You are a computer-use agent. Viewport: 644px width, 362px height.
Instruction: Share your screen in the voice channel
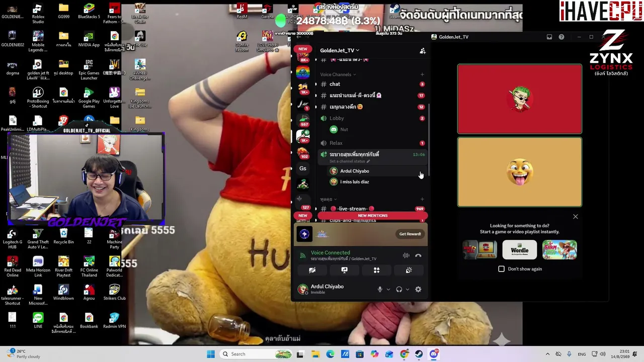[x=344, y=270]
